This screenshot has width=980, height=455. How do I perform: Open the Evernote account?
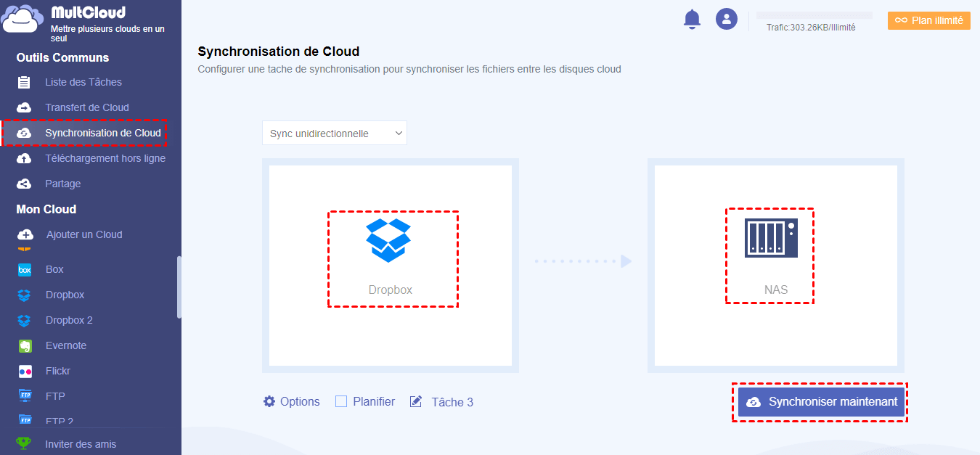coord(66,345)
